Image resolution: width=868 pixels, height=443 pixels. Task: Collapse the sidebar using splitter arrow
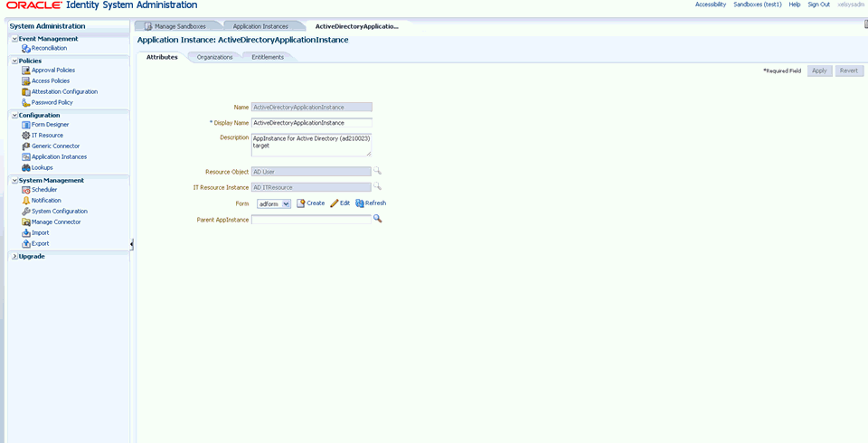[x=131, y=244]
